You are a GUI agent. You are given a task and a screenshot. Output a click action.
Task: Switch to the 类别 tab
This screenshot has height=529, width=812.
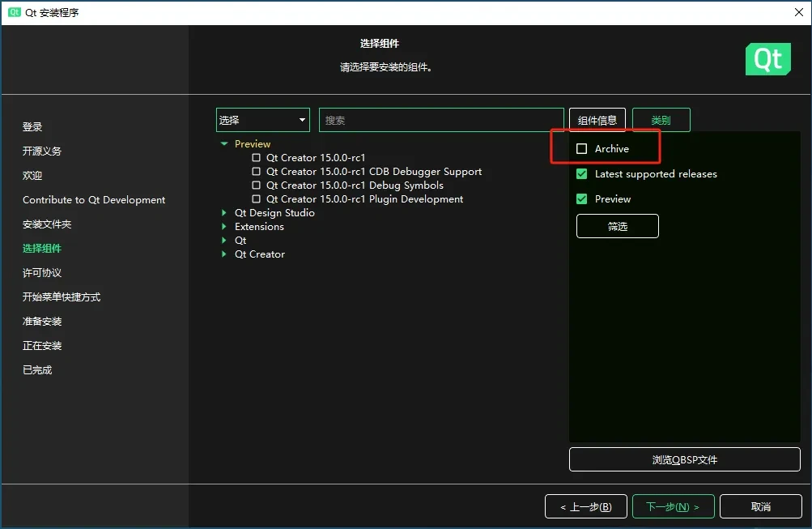click(x=661, y=120)
